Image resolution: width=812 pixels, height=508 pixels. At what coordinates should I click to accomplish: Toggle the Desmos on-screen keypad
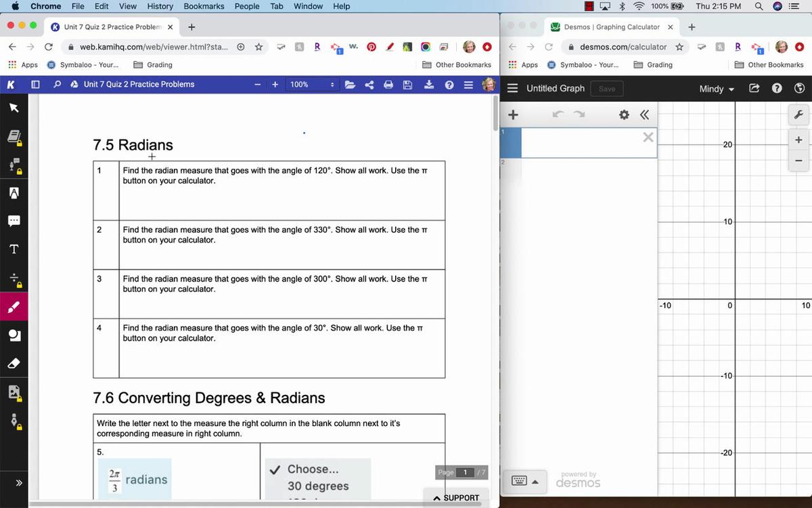[x=525, y=482]
